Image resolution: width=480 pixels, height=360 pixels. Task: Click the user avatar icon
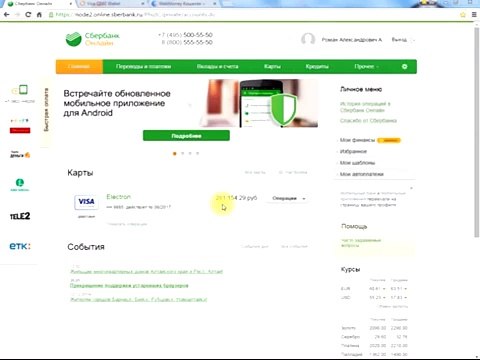(x=308, y=39)
